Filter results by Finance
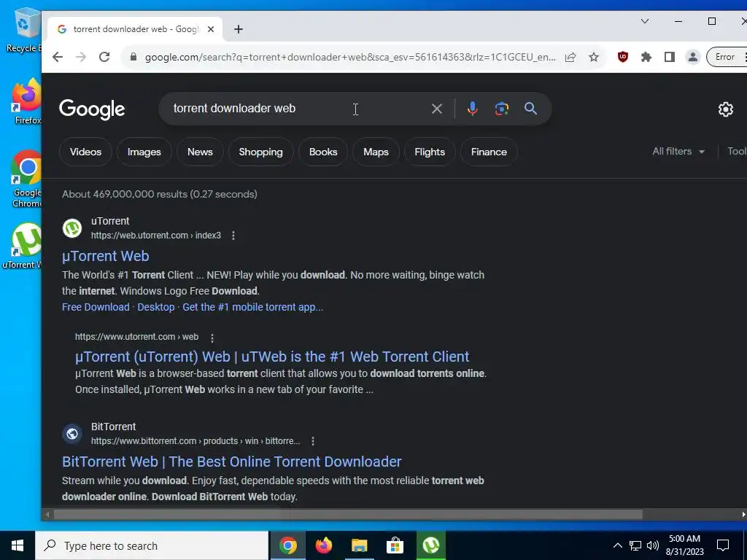Viewport: 747px width, 560px height. (489, 152)
